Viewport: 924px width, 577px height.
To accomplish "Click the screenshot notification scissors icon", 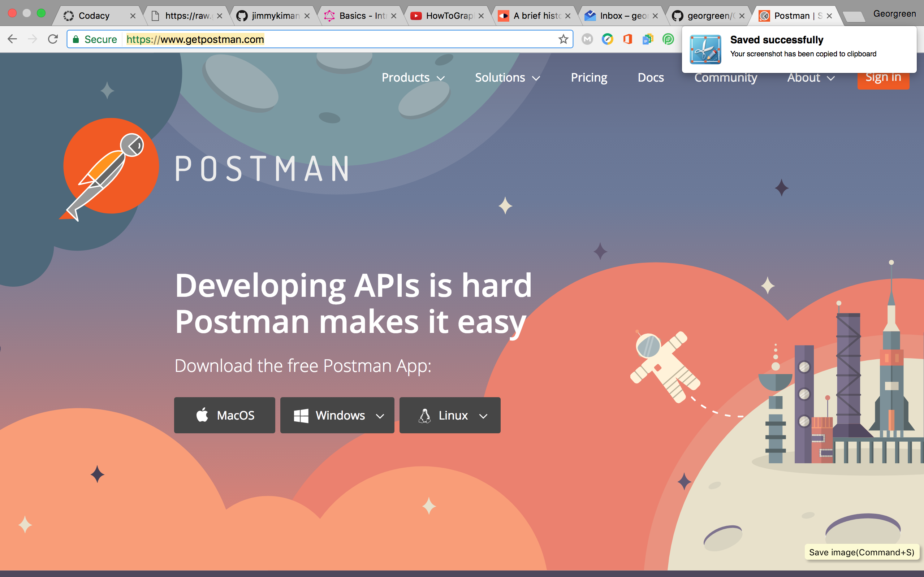I will click(705, 49).
